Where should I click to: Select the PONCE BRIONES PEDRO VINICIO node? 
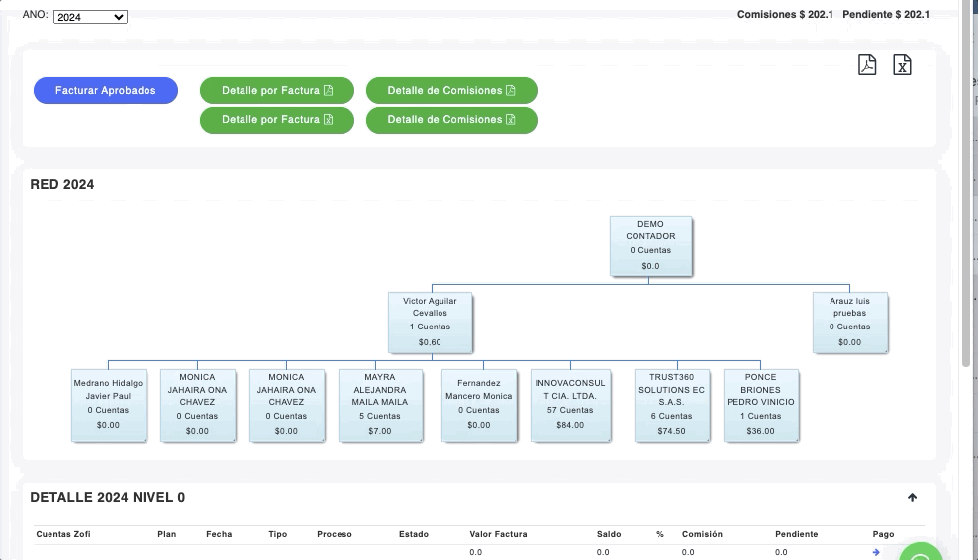coord(760,404)
